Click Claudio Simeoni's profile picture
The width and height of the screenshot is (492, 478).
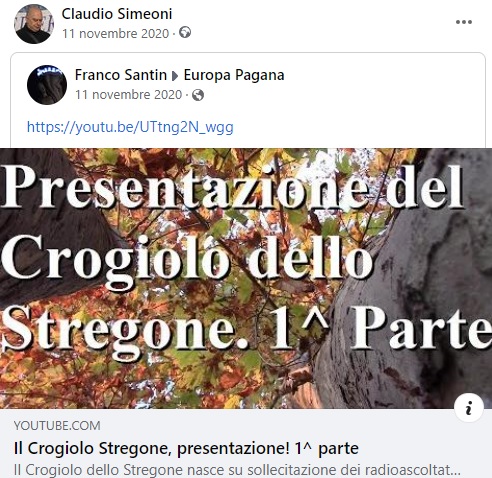[34, 24]
